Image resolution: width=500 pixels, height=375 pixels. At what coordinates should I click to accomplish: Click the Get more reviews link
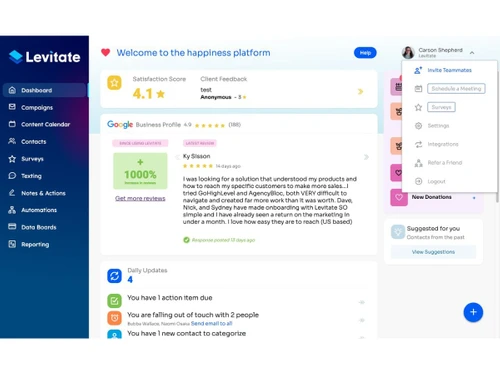tap(140, 198)
